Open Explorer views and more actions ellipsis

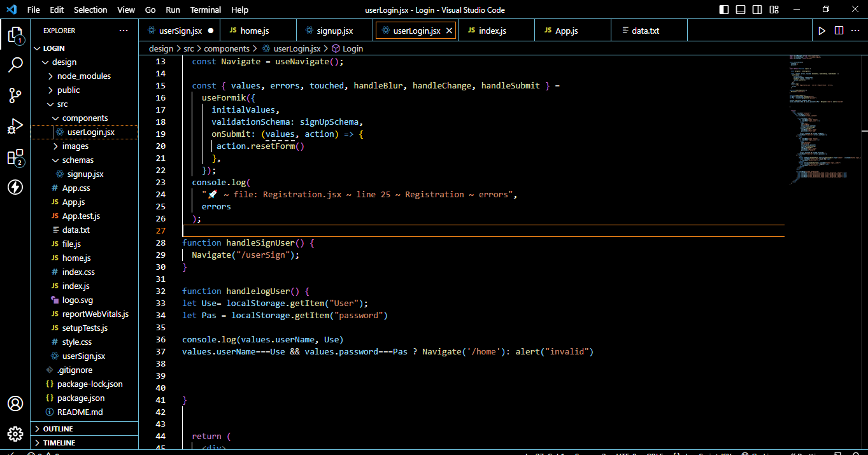click(x=124, y=31)
